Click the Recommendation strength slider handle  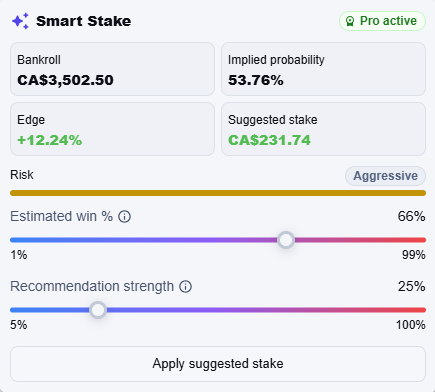click(x=98, y=310)
